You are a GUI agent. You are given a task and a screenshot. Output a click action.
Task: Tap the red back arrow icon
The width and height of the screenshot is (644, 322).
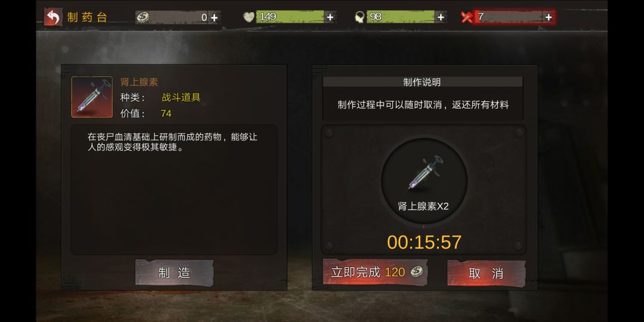coord(53,17)
